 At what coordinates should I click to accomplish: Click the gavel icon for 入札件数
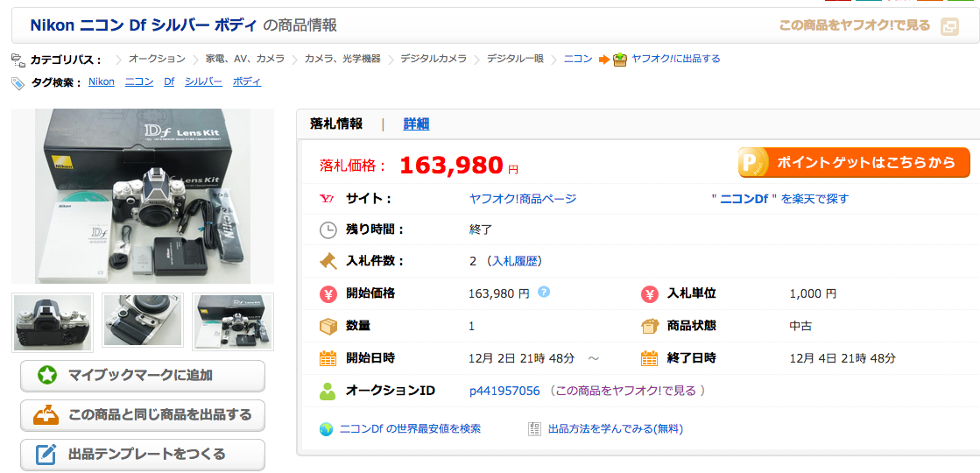click(x=328, y=261)
